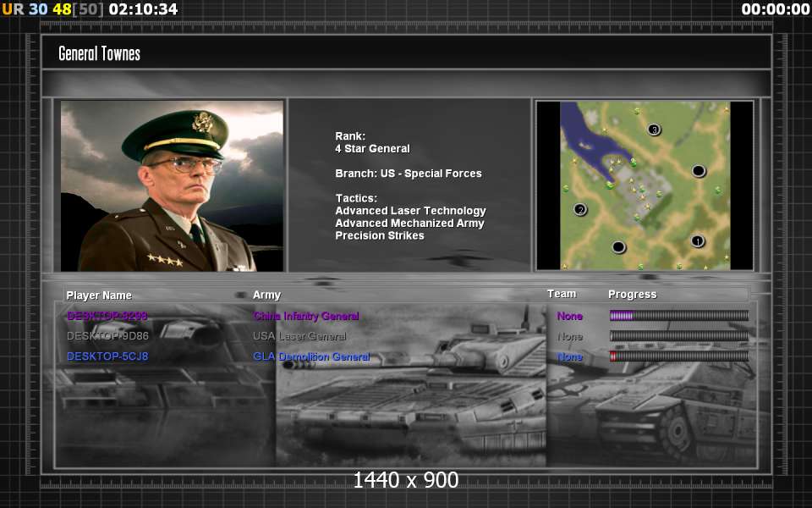
Task: Click the 'Progress' column header
Action: click(633, 295)
